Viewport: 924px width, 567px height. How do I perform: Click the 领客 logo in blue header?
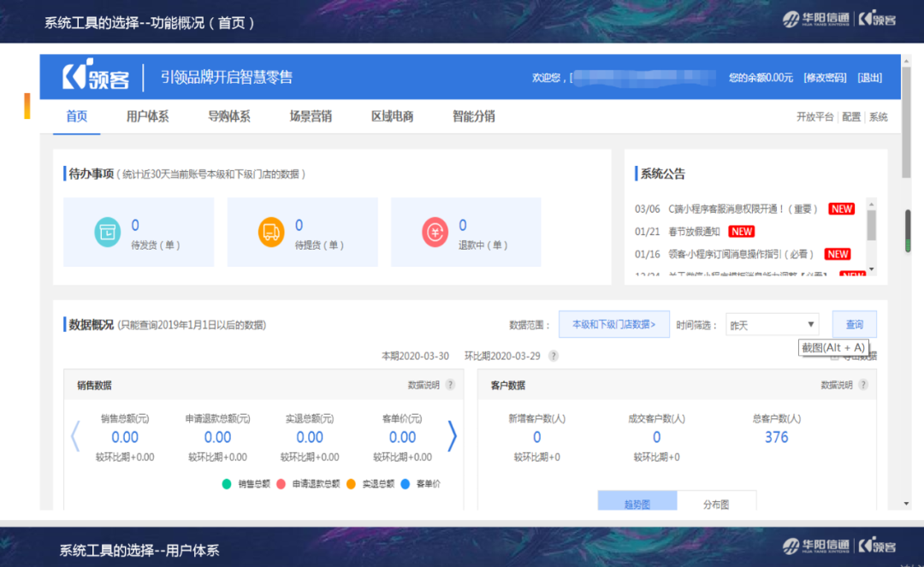point(96,75)
